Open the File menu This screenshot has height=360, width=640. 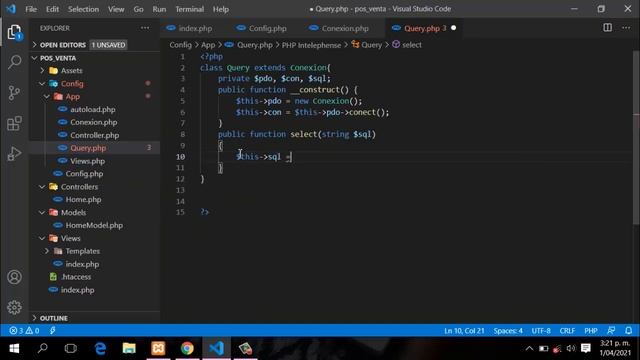(31, 9)
